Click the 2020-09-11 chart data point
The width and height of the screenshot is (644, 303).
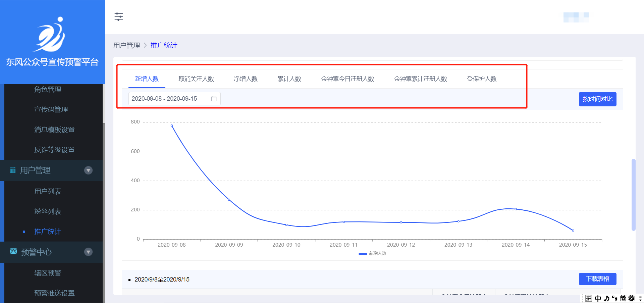point(344,222)
